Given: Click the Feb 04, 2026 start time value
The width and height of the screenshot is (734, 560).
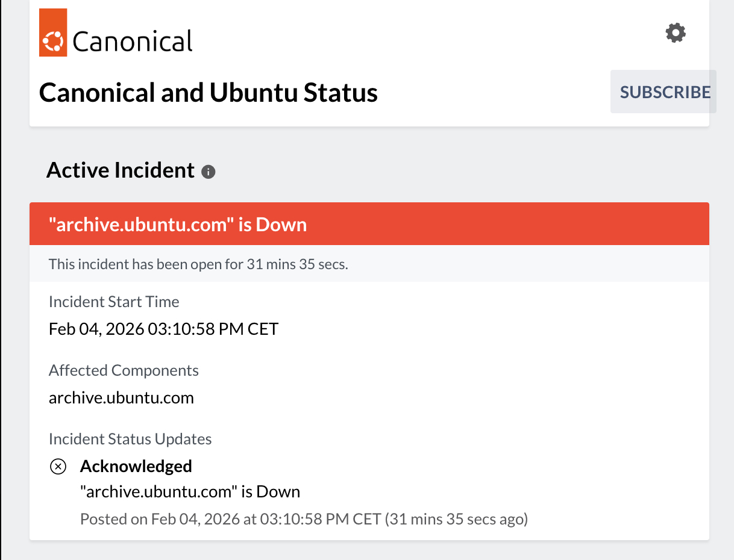Looking at the screenshot, I should pos(163,329).
